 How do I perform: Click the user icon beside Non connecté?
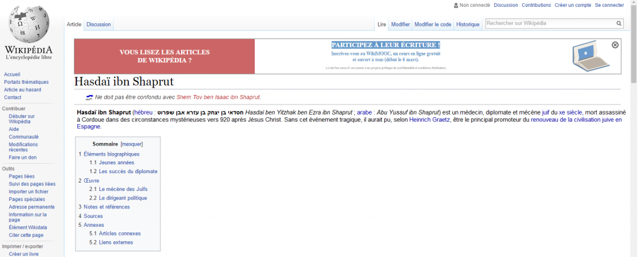pos(456,5)
